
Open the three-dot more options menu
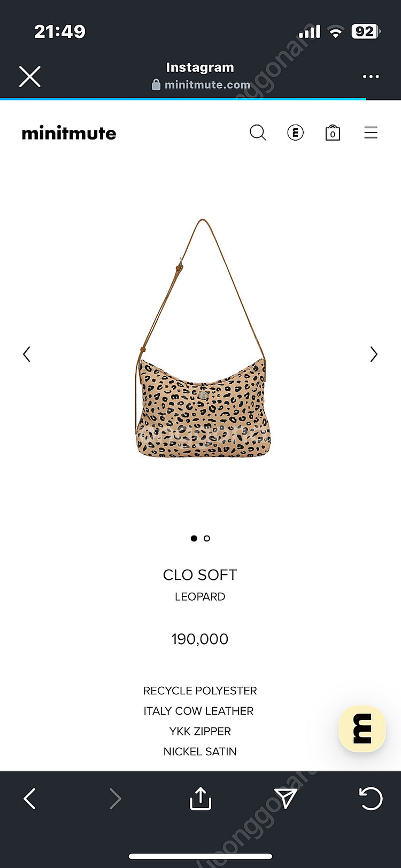point(371,76)
